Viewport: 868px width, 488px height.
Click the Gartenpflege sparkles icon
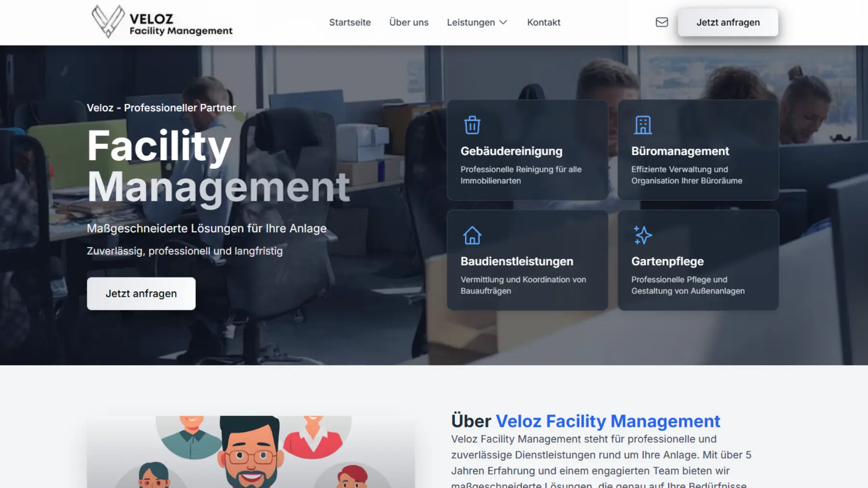(x=643, y=235)
